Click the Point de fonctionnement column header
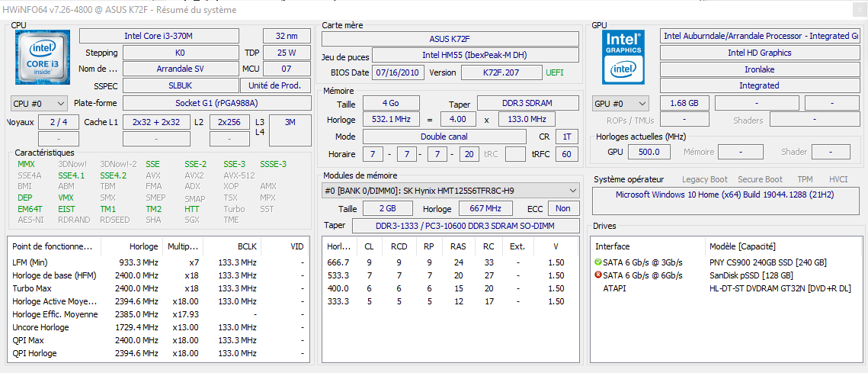The height and width of the screenshot is (373, 868). (52, 246)
